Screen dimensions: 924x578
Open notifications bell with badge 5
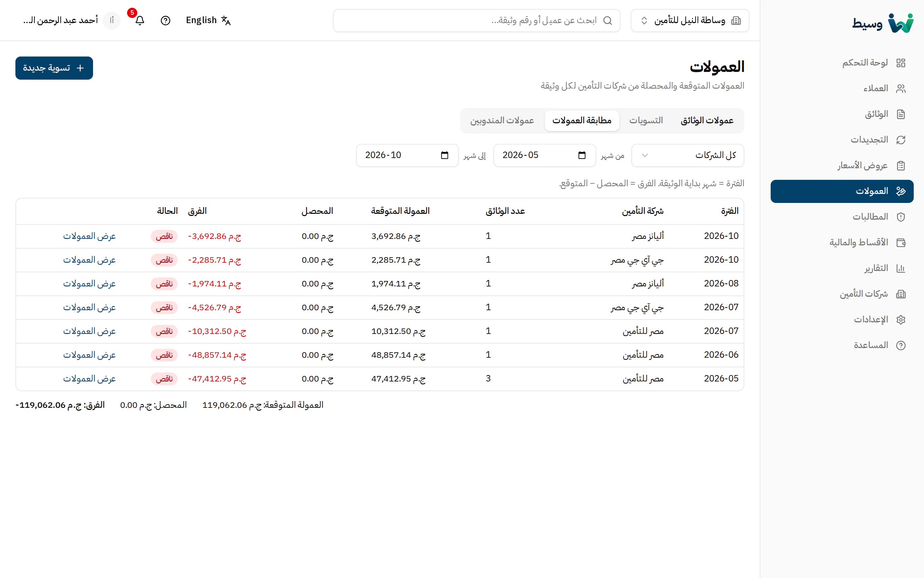coord(140,20)
